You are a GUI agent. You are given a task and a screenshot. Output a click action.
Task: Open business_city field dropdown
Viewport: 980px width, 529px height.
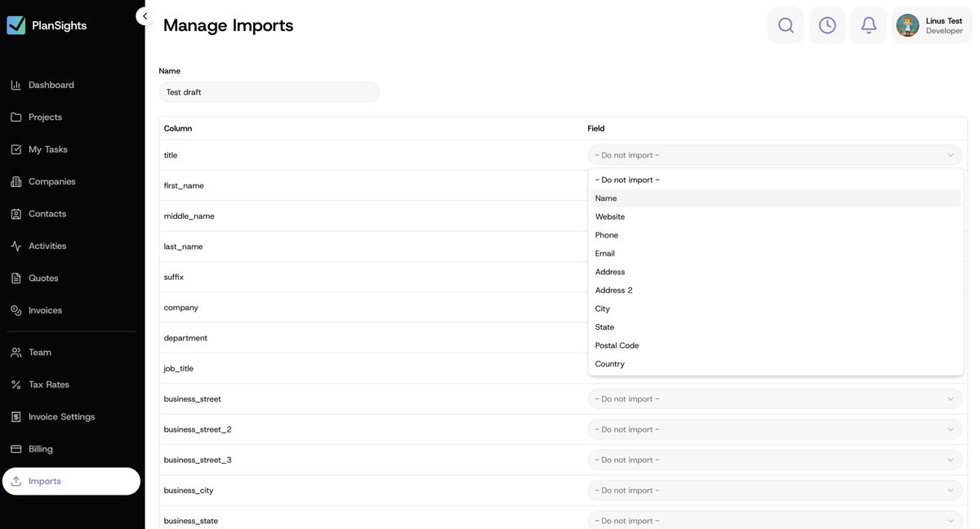tap(775, 491)
